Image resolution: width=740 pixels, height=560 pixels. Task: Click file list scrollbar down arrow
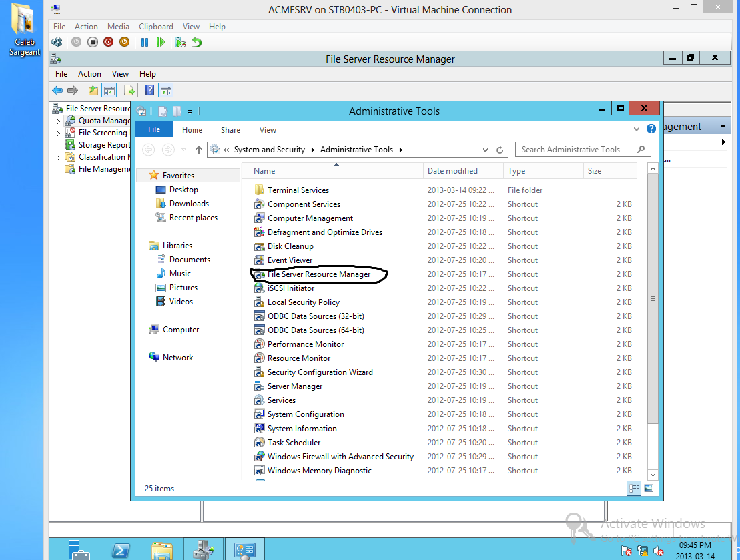653,475
